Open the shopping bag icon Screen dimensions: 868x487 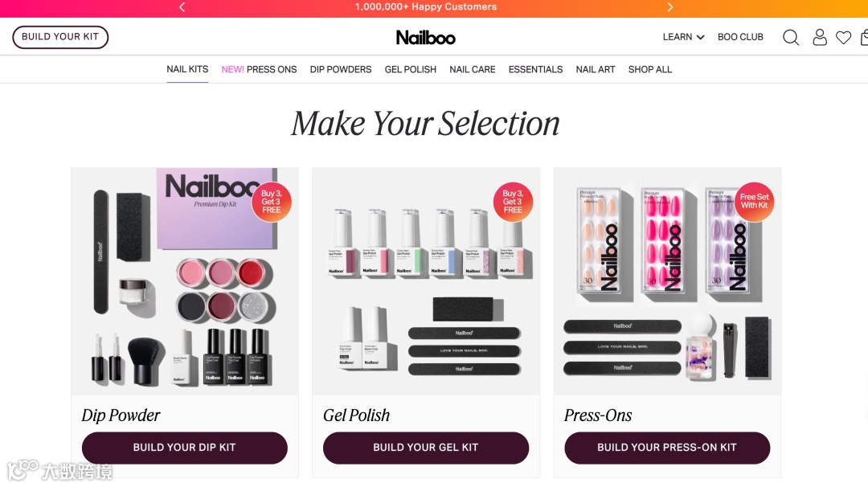(x=864, y=38)
